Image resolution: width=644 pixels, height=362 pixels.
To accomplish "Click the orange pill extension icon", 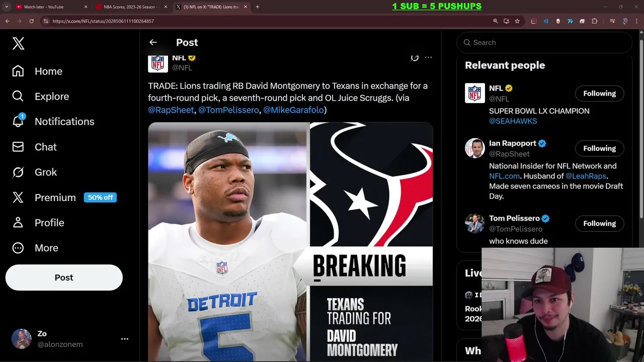I will click(558, 21).
